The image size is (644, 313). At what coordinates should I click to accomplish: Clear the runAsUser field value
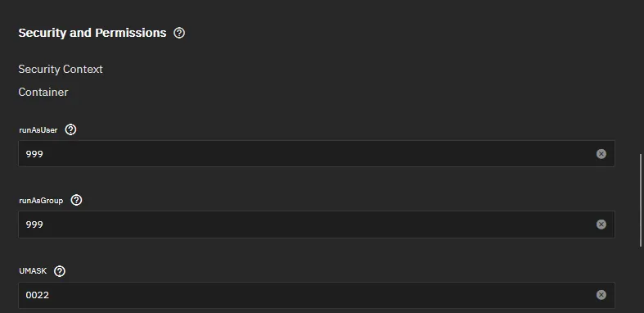pyautogui.click(x=601, y=154)
